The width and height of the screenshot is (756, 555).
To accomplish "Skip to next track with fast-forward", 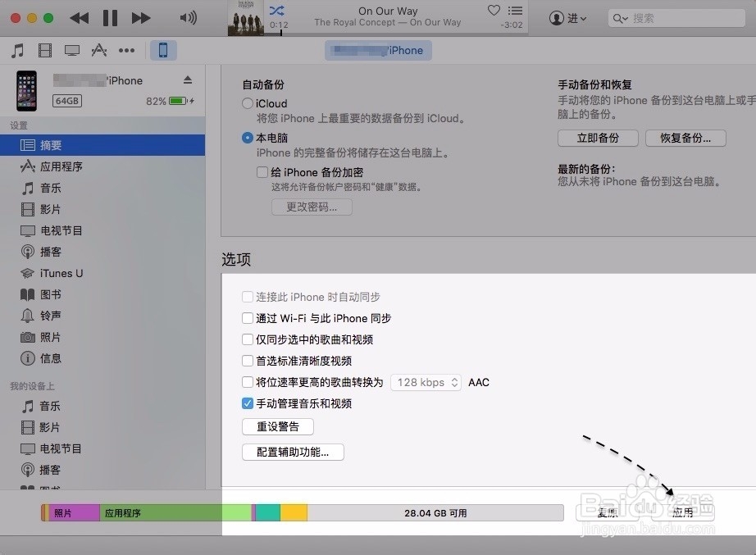I will (x=141, y=18).
